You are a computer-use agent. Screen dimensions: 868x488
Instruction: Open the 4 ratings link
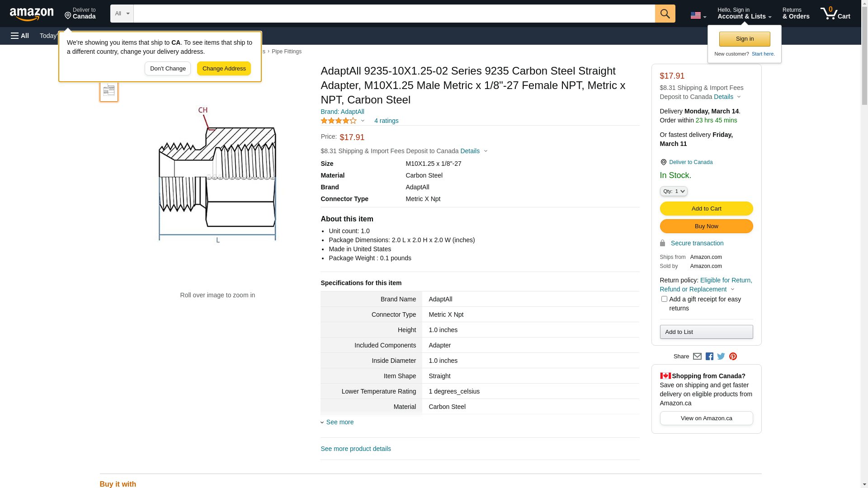(x=386, y=121)
